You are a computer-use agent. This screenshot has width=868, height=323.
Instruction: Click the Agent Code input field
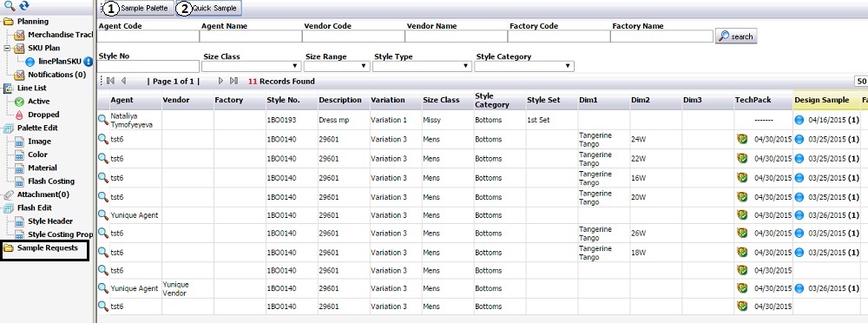pyautogui.click(x=148, y=36)
